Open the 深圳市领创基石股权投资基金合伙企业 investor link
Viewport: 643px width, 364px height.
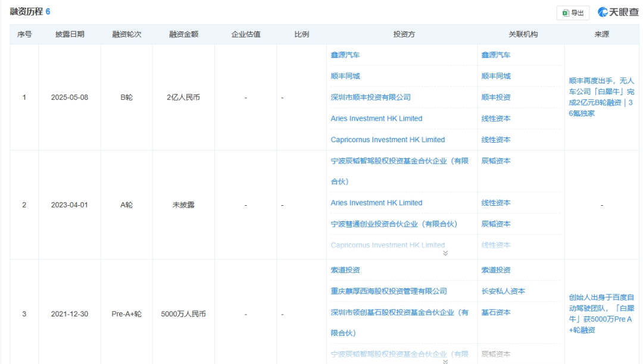pos(400,322)
